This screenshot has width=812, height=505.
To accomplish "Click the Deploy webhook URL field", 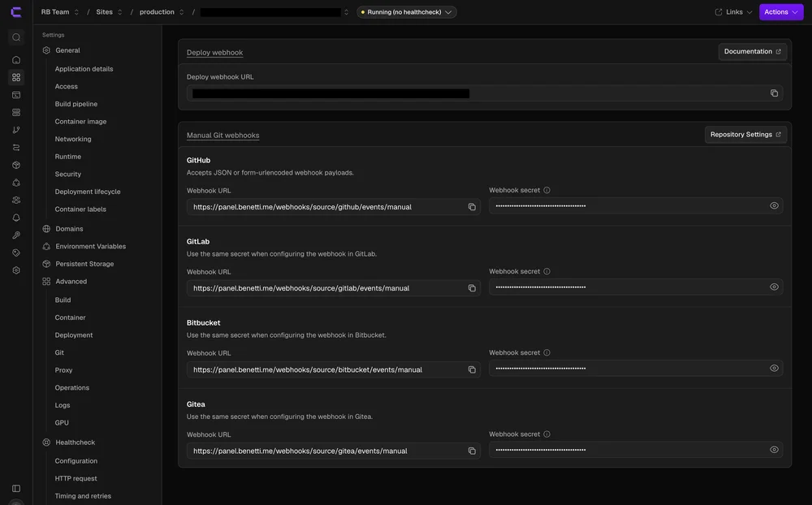I will tap(484, 93).
